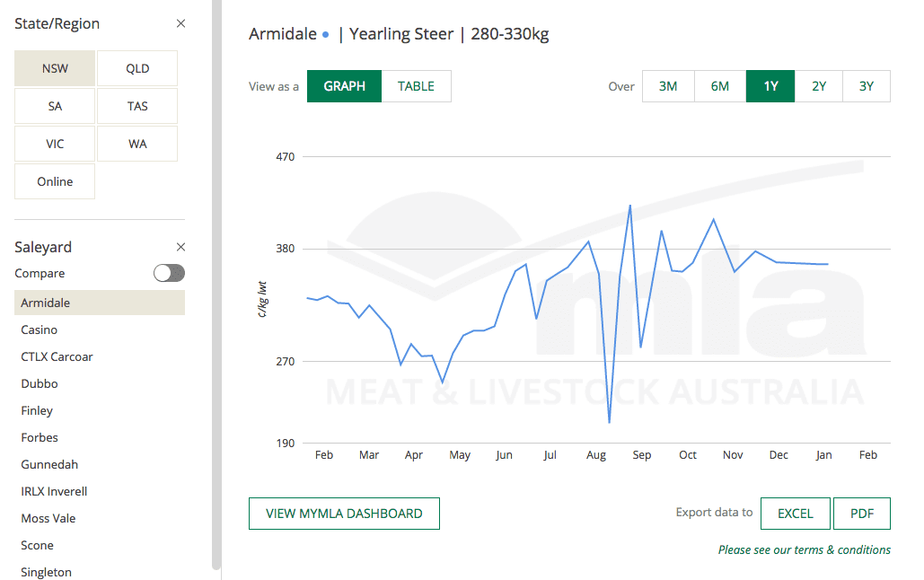Click the 'Jun' x-axis label

tap(504, 455)
